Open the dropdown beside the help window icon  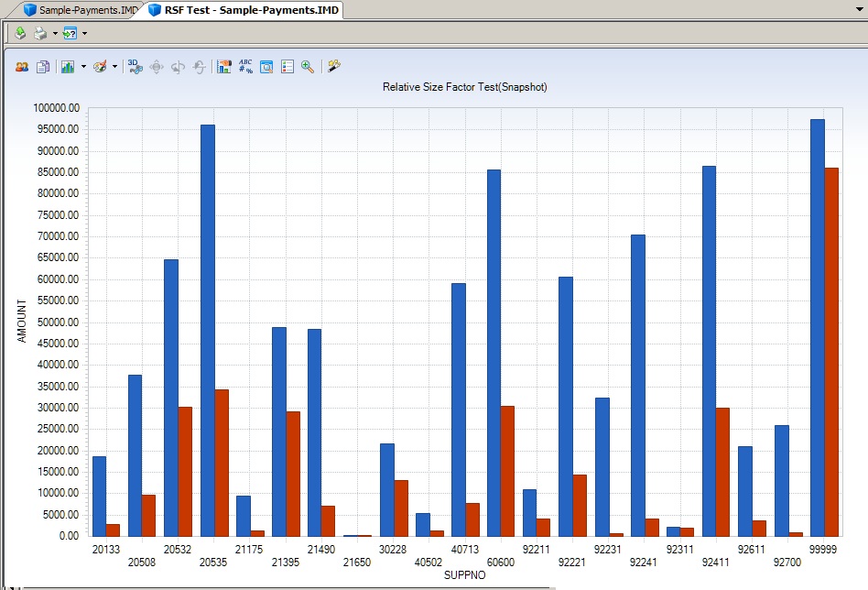(84, 34)
